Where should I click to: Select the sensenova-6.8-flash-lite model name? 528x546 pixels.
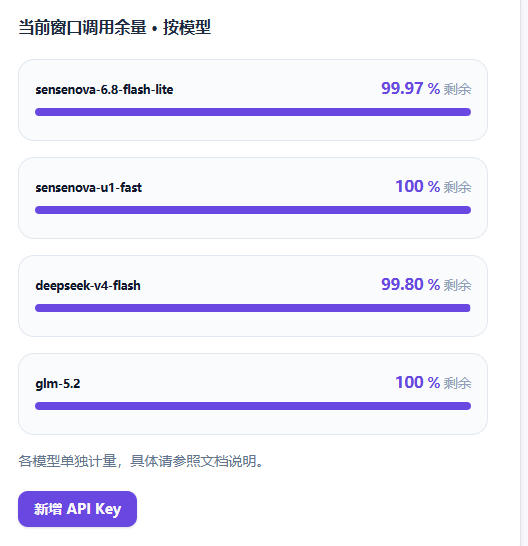tap(104, 89)
